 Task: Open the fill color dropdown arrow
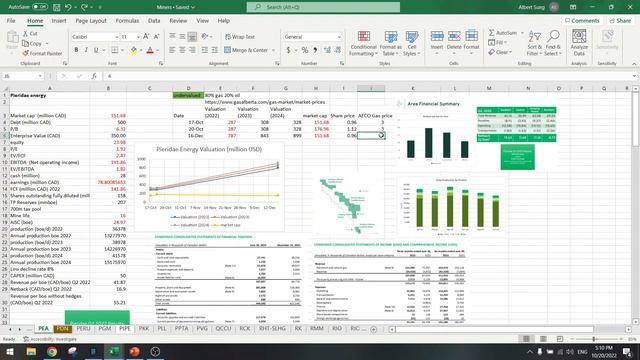coord(141,50)
